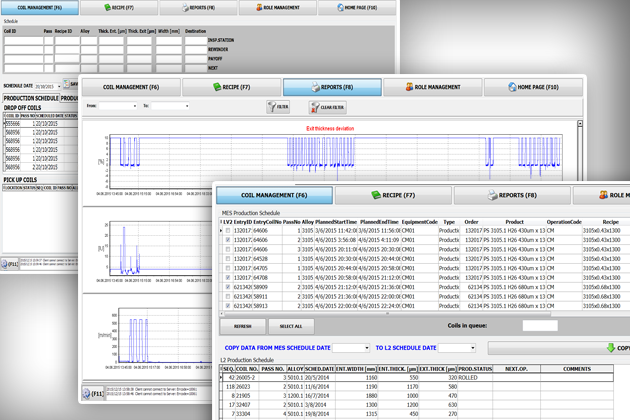
Task: Click Home Page (F10) in middle window
Action: [533, 88]
